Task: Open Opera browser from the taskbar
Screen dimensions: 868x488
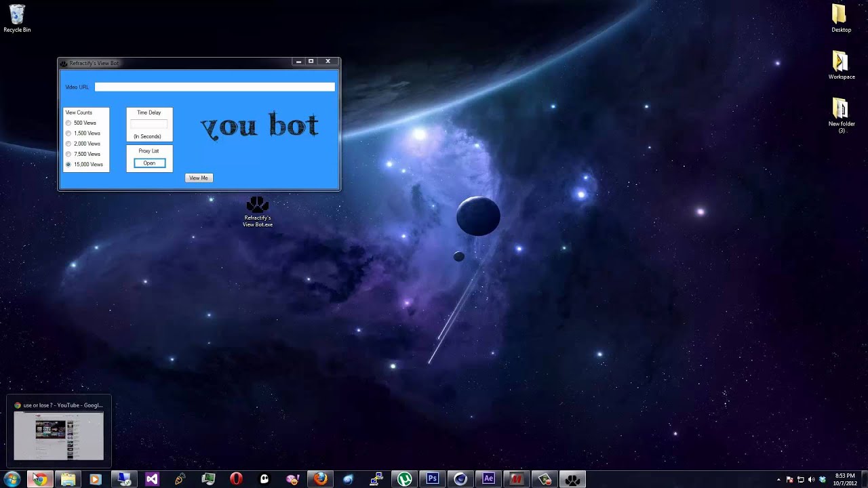Action: pyautogui.click(x=236, y=479)
